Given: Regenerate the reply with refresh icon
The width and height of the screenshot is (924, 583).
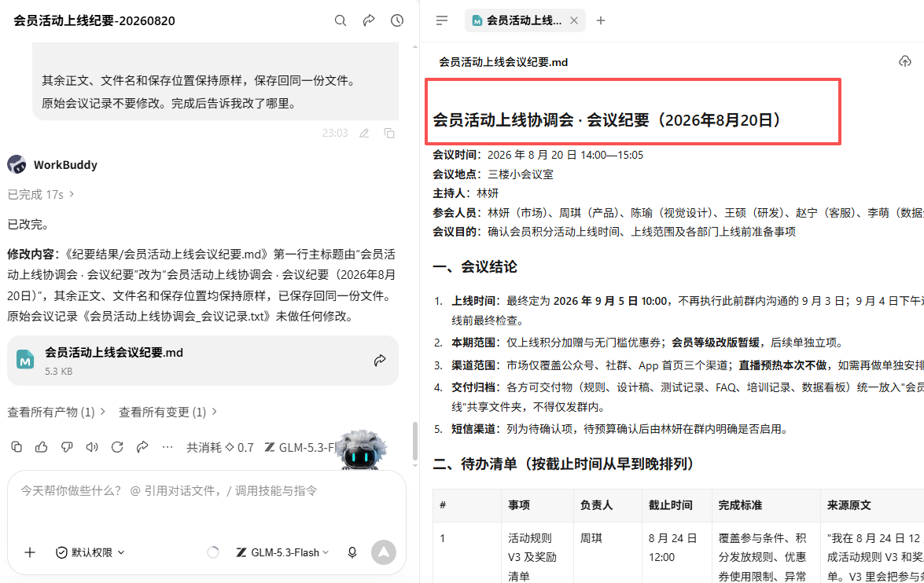Looking at the screenshot, I should pos(117,447).
